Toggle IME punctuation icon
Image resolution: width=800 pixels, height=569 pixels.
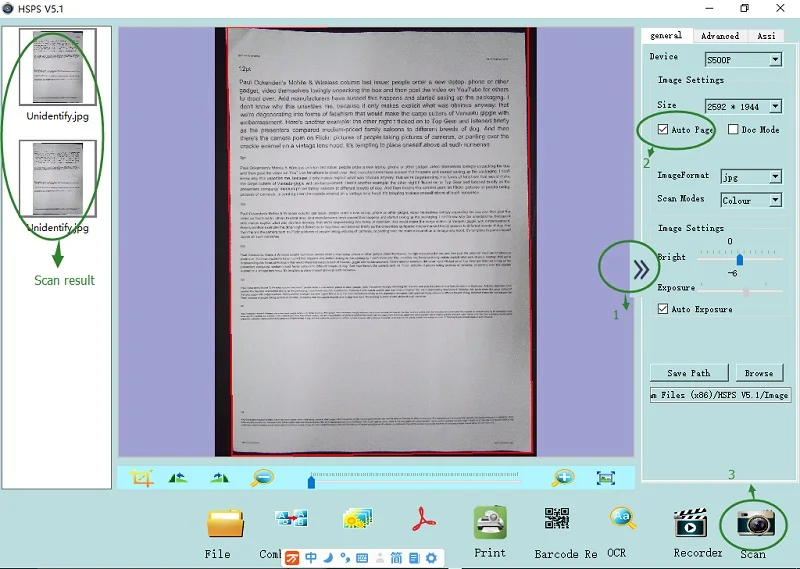(345, 558)
